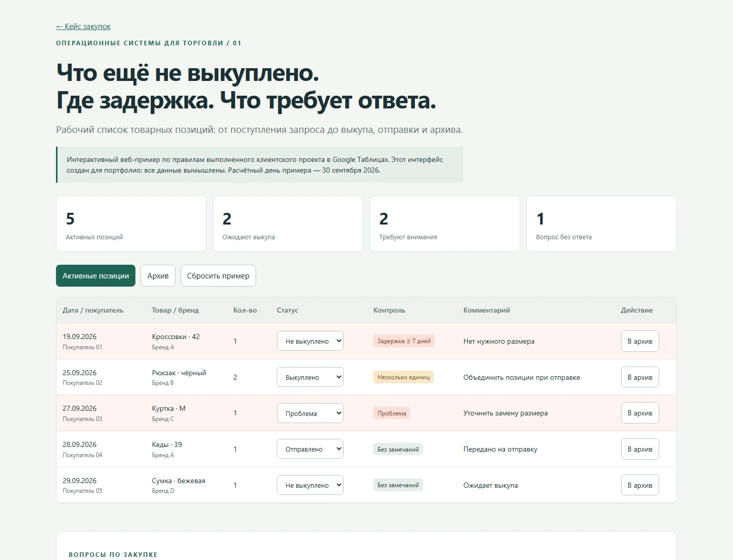This screenshot has height=560, width=733.
Task: Switch to Активные позиции tab
Action: point(96,276)
